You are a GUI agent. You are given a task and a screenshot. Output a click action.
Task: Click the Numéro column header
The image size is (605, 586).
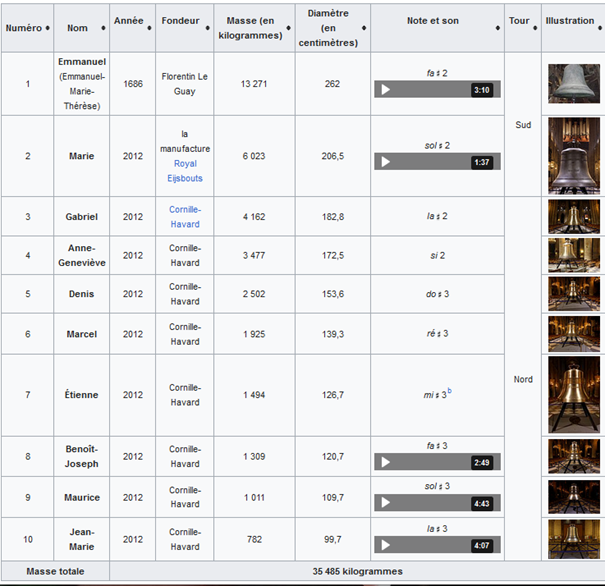pyautogui.click(x=27, y=28)
